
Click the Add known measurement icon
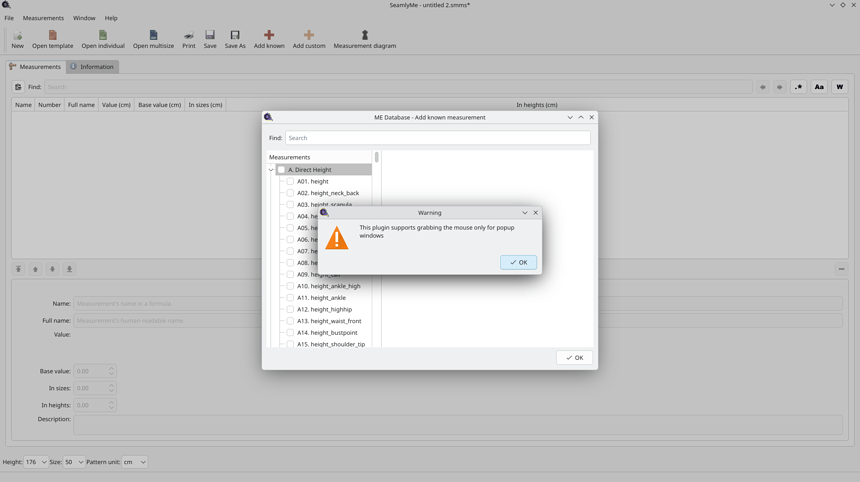pos(268,39)
